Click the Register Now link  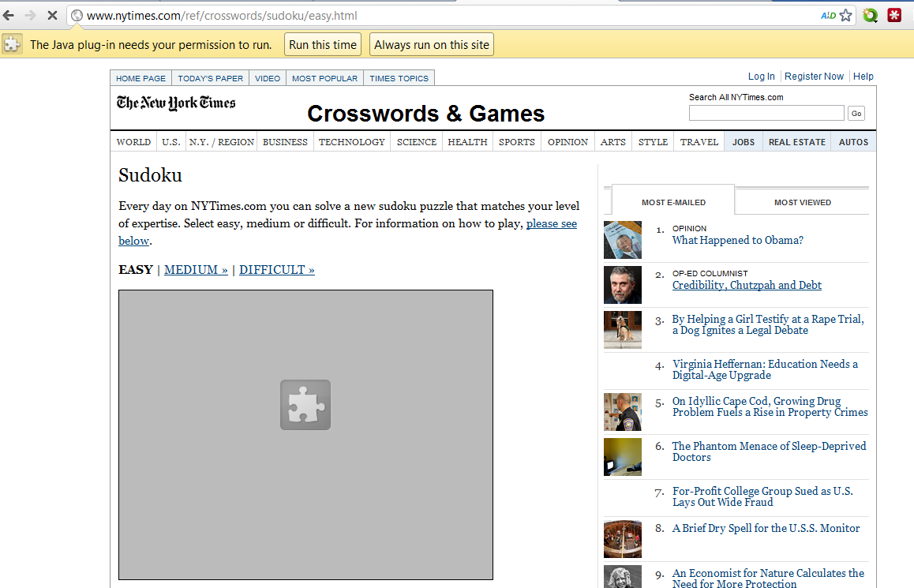[814, 77]
